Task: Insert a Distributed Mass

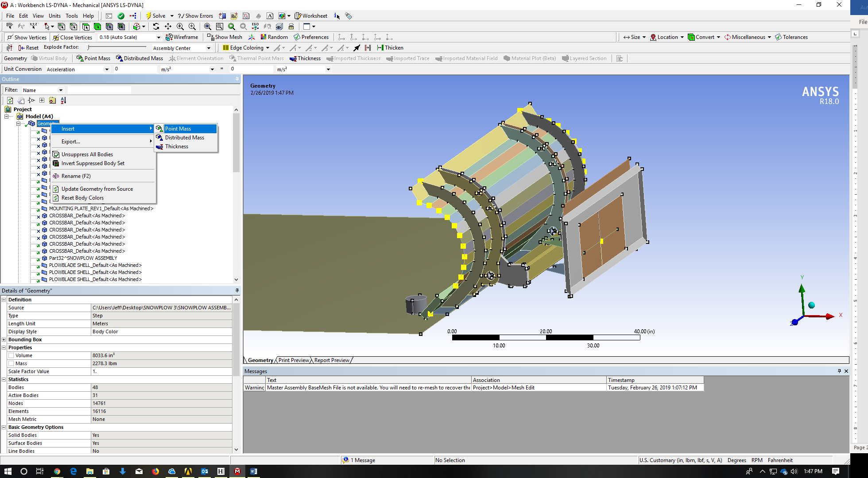Action: (x=183, y=137)
